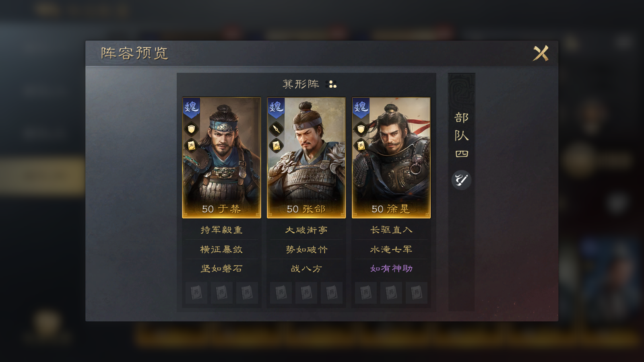
Task: Click the first empty book slot under 于禁
Action: click(196, 292)
